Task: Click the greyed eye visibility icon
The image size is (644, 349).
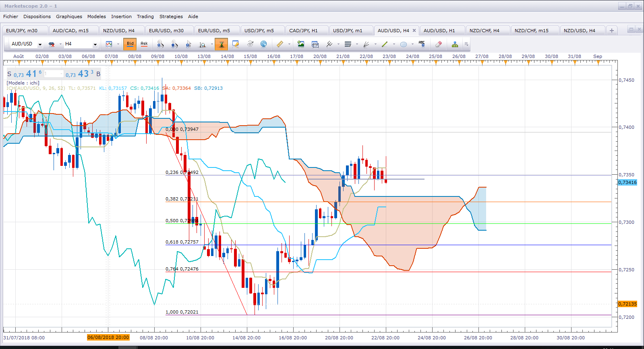Action: [x=250, y=44]
